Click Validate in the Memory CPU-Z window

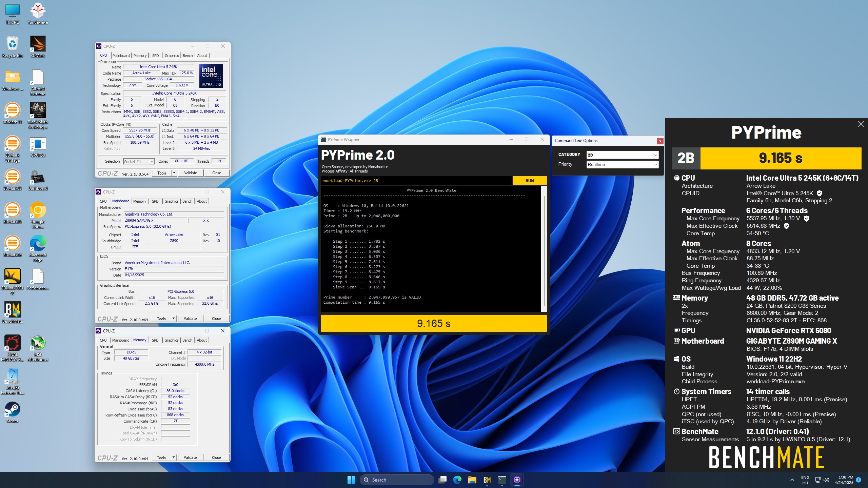[190, 457]
